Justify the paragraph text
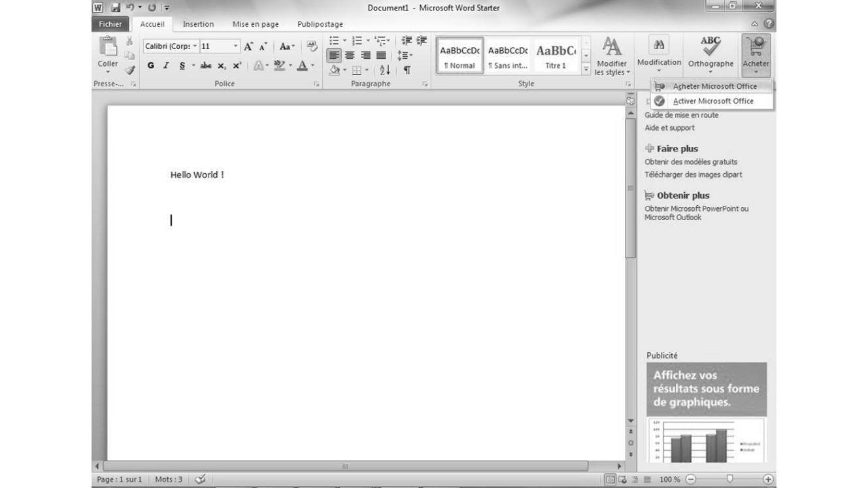 coord(381,56)
